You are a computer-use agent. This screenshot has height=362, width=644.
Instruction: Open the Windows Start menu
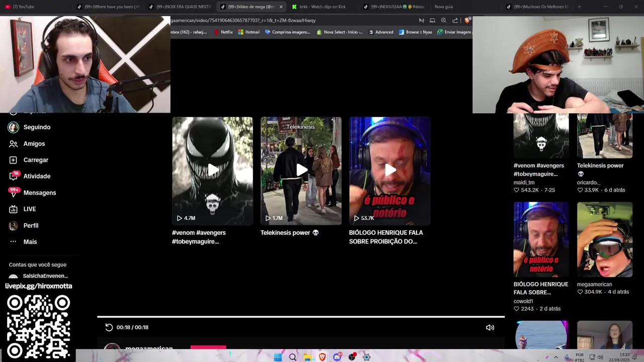278,357
